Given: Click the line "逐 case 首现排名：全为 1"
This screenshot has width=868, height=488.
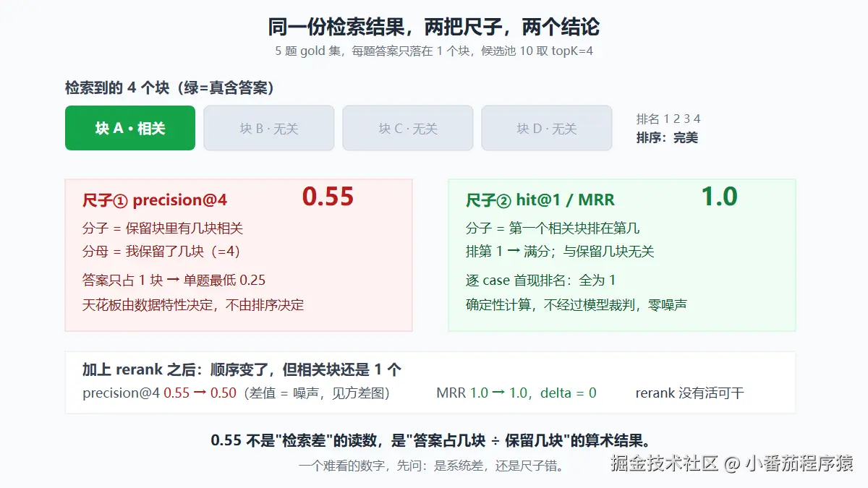Looking at the screenshot, I should pos(540,281).
